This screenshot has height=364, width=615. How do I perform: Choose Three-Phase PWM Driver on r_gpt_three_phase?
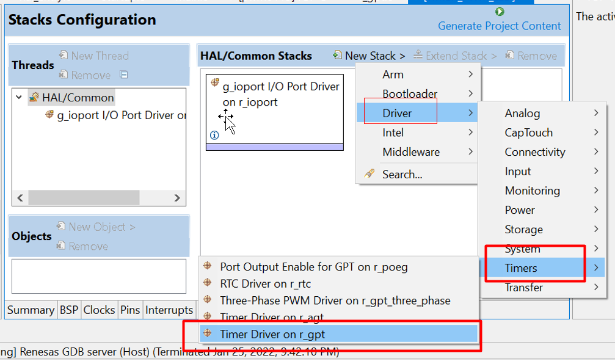tap(335, 300)
